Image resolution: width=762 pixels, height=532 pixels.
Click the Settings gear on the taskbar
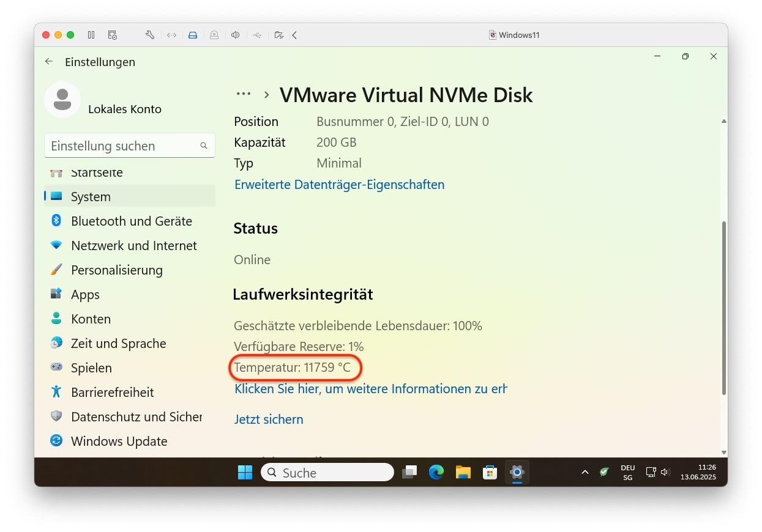tap(517, 472)
